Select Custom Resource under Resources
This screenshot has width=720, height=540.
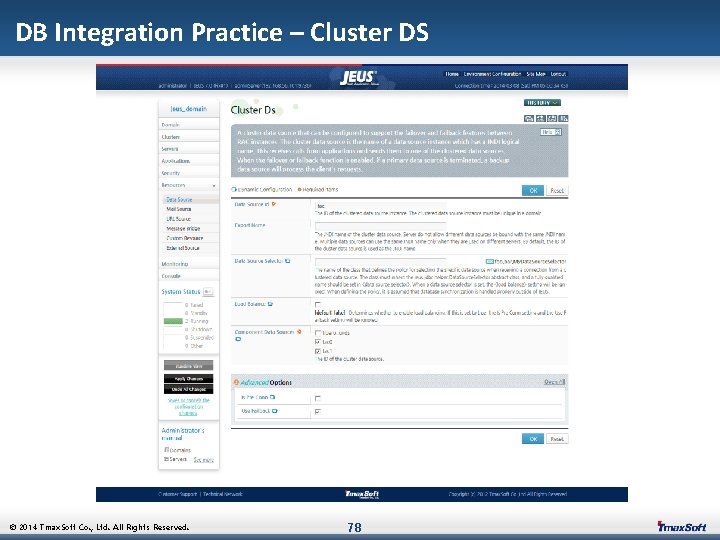[x=191, y=238]
